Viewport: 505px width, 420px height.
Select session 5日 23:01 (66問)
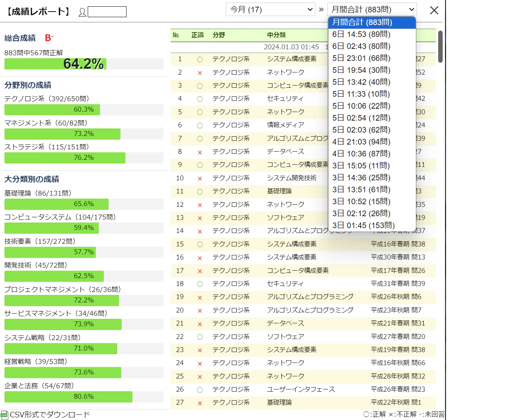point(372,58)
